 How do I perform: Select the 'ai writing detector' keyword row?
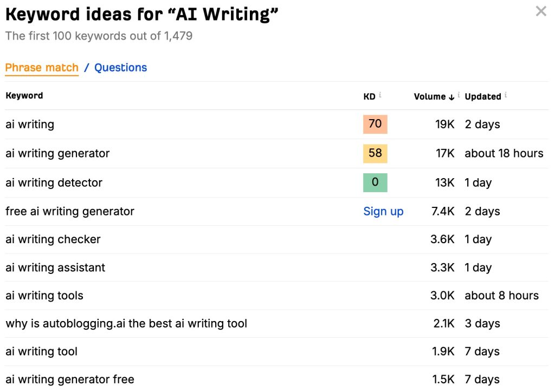(54, 182)
